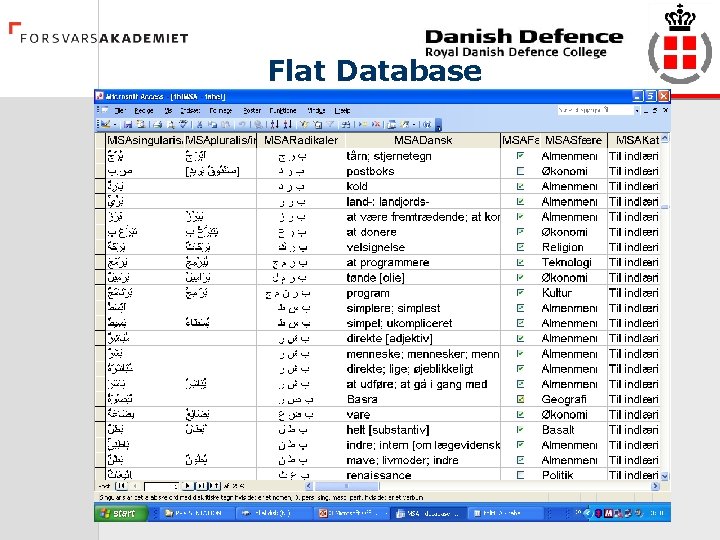Screen dimensions: 720x540
Task: Toggle MSAFa checkbox in 'renaissance' row
Action: pyautogui.click(x=520, y=475)
